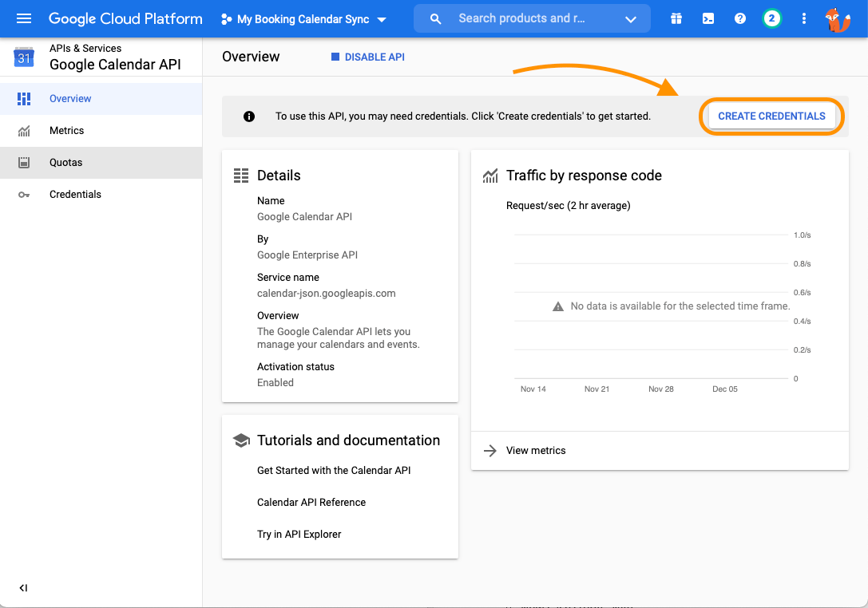Open the My Booking Calendar Sync project dropdown
This screenshot has height=608, width=868.
[x=303, y=19]
